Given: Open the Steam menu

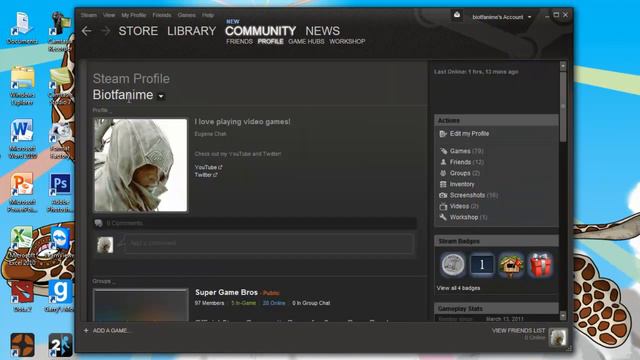Looking at the screenshot, I should point(89,15).
